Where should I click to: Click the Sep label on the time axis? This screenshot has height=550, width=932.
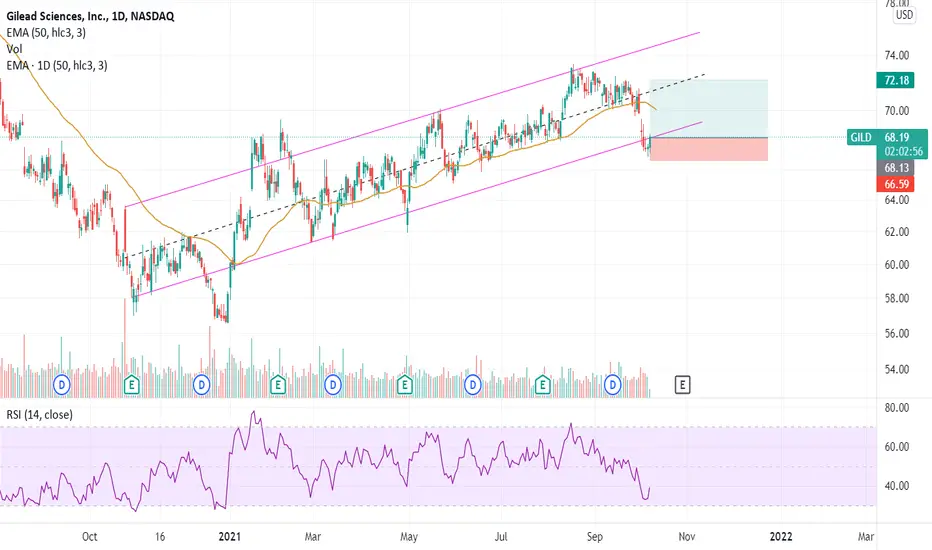click(x=594, y=537)
